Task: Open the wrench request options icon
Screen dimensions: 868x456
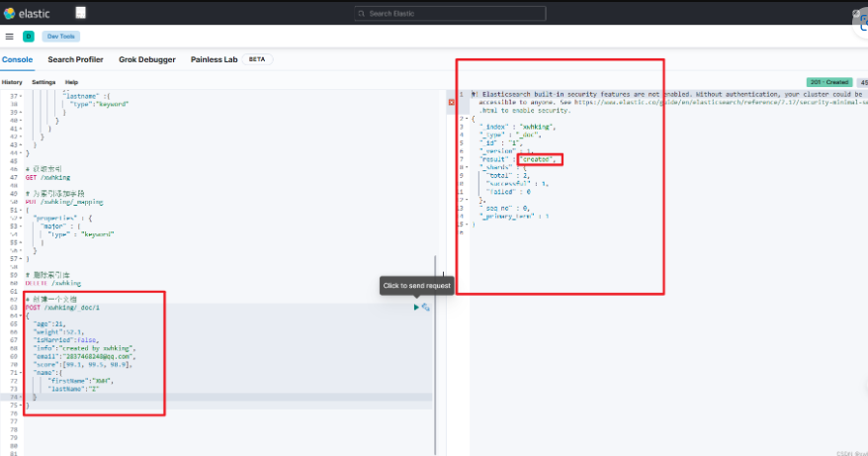Action: pos(426,308)
